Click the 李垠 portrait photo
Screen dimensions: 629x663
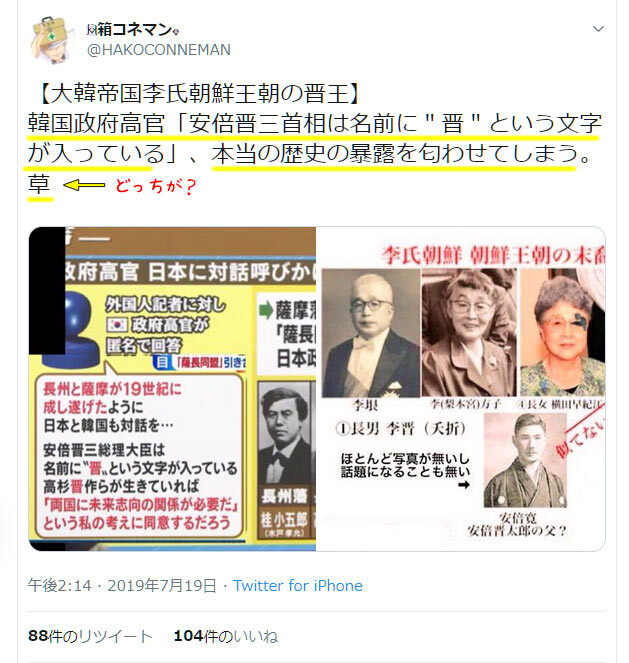371,333
